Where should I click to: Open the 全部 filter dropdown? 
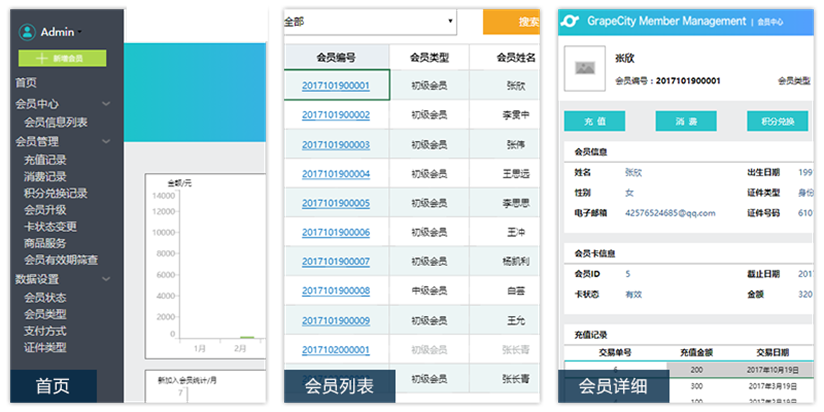pyautogui.click(x=369, y=22)
